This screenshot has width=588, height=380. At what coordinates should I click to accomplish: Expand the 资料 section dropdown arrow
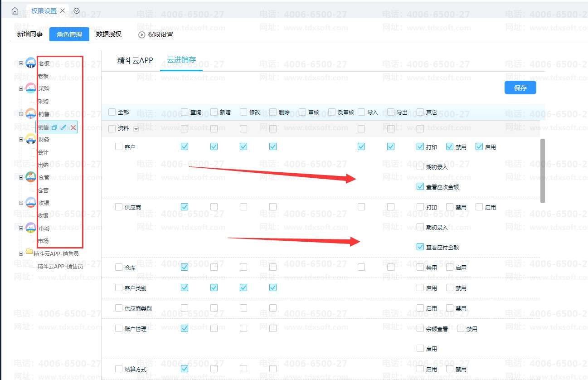(x=136, y=129)
